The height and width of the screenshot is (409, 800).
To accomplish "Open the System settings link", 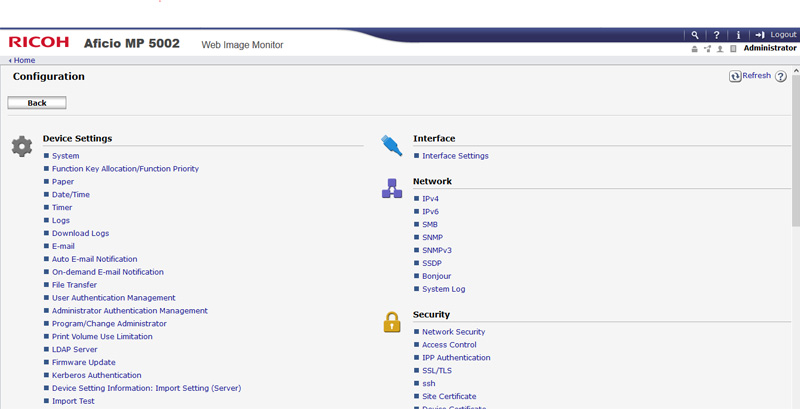I will click(65, 156).
